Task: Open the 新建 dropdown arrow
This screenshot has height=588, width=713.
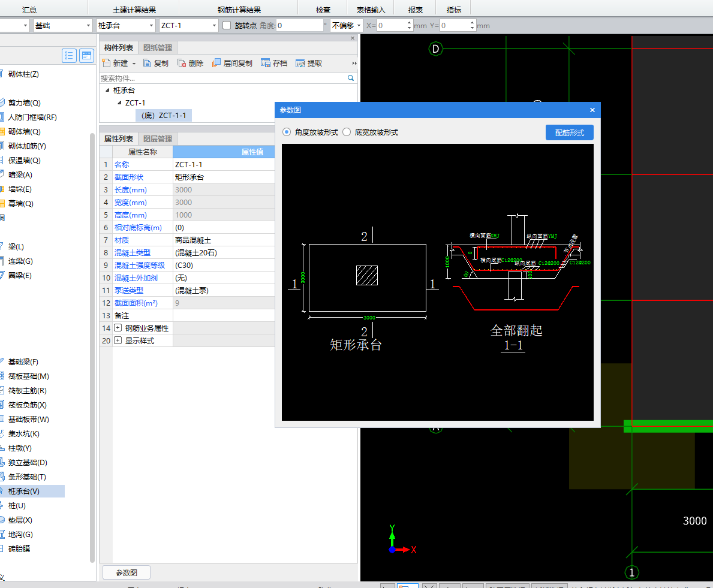Action: (x=134, y=64)
